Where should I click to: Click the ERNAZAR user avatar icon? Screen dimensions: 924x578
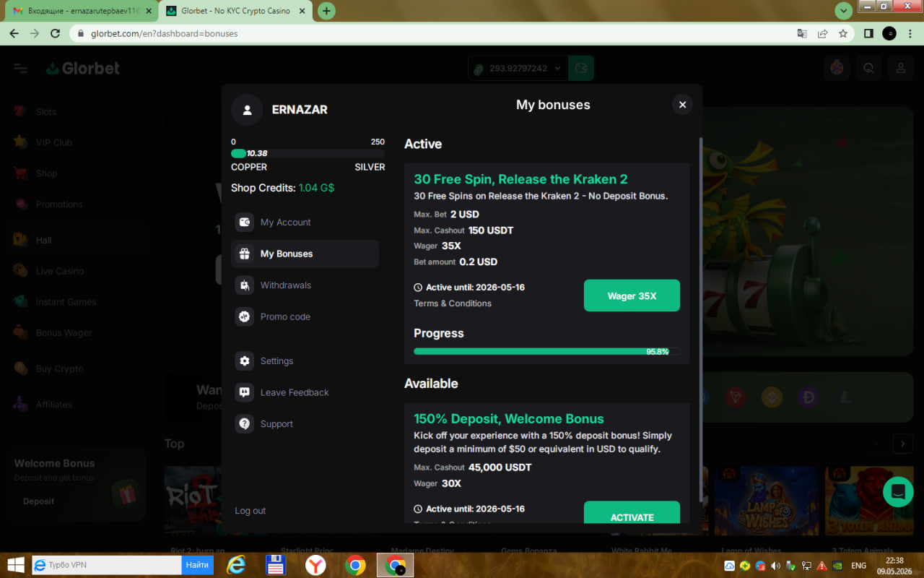click(247, 110)
